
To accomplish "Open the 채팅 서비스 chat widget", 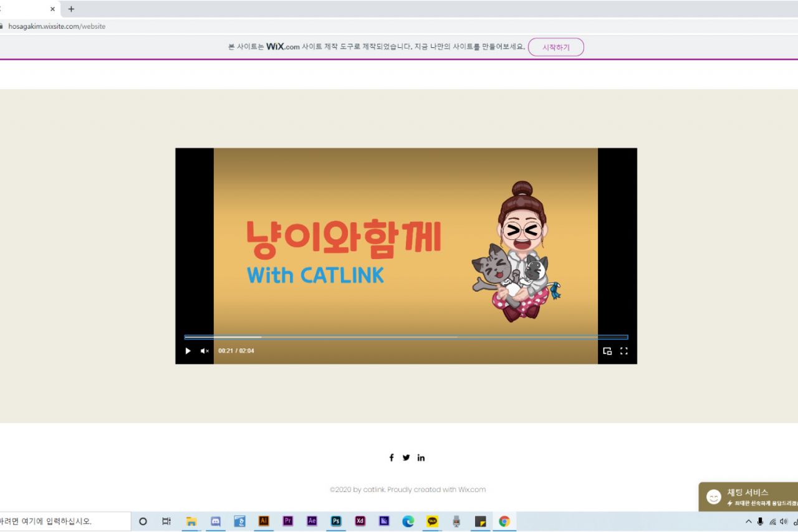I will tap(748, 496).
